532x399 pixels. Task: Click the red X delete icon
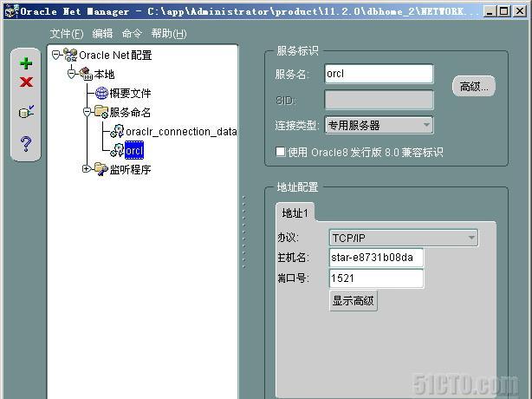(x=26, y=82)
